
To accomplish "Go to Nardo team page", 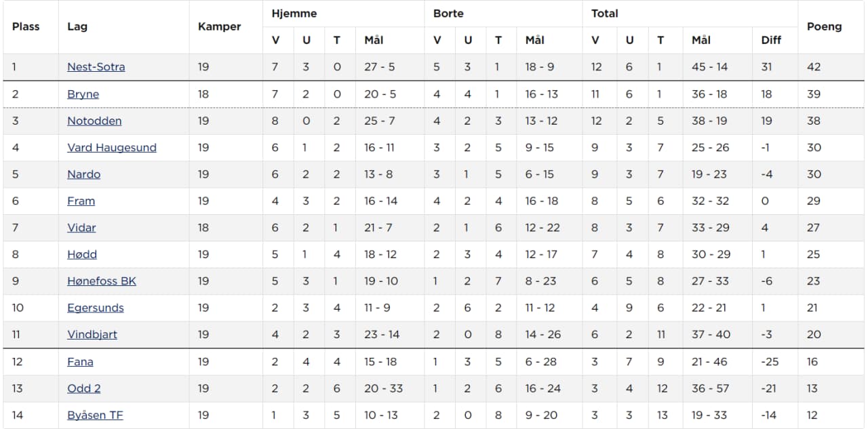I will tap(83, 174).
